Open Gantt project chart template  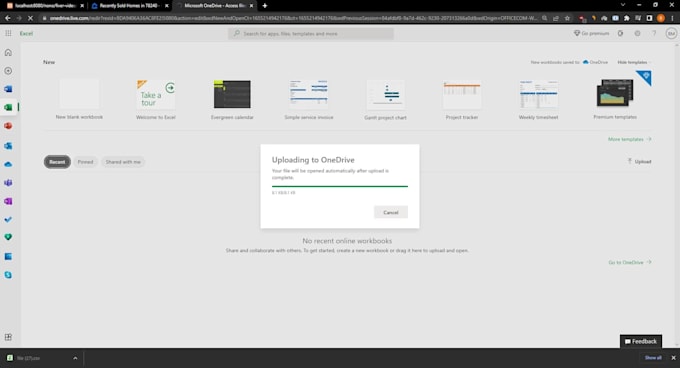pos(385,100)
